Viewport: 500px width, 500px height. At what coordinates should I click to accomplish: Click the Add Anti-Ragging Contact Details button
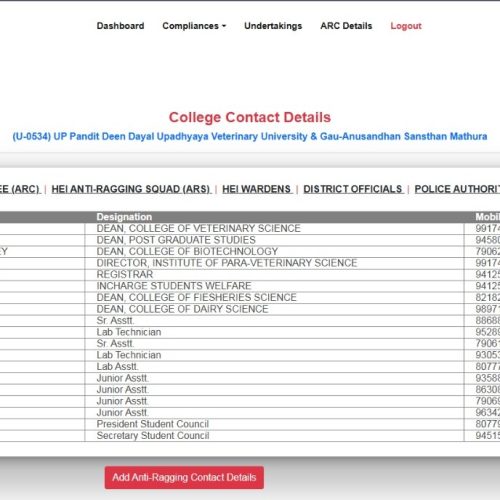(184, 477)
